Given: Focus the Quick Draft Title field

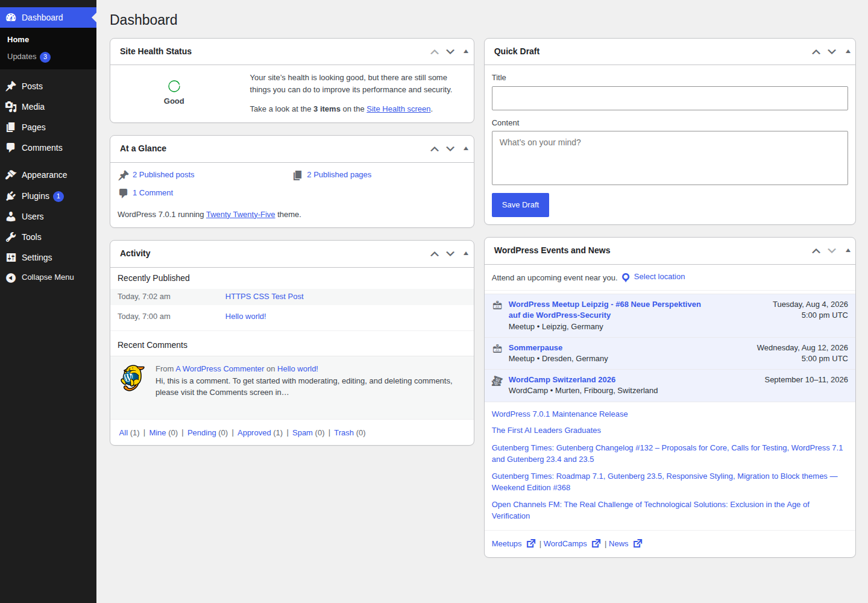Looking at the screenshot, I should tap(670, 98).
